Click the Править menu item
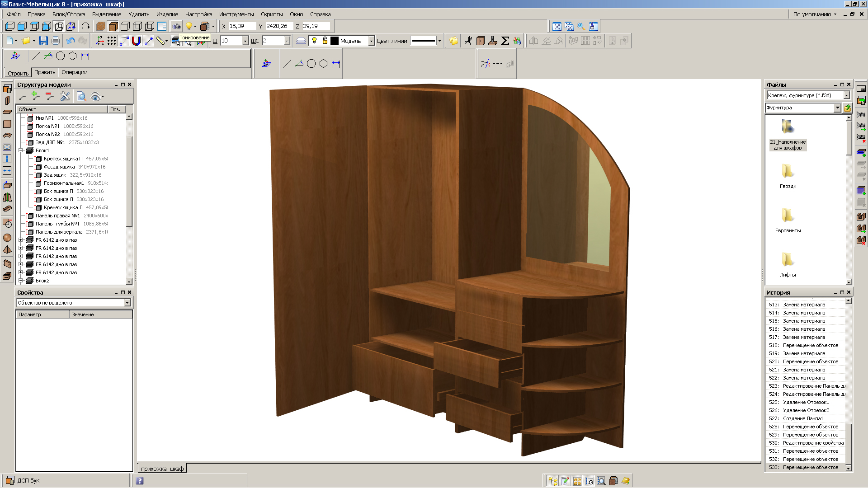Screen dimensions: 868x488 click(x=45, y=71)
